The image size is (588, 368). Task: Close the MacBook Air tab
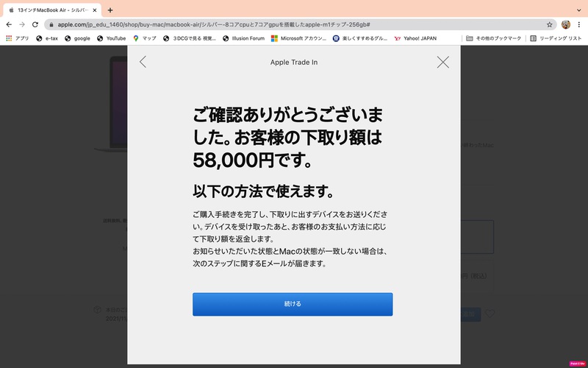click(95, 10)
